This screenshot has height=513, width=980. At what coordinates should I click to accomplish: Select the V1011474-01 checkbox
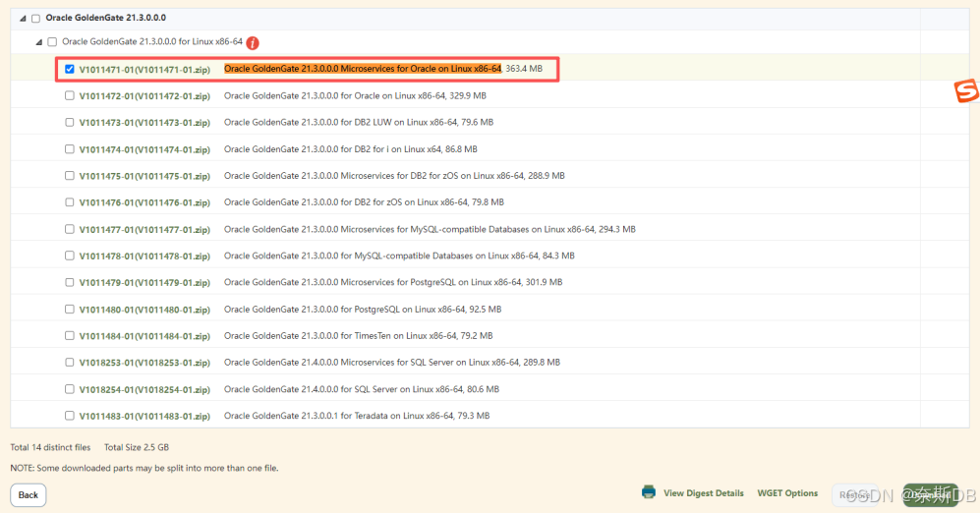click(x=70, y=149)
